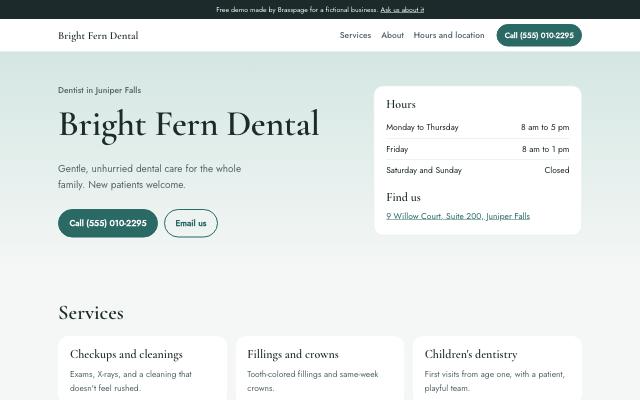
Task: Click the 'Children's dentistry' card title
Action: [x=471, y=354]
